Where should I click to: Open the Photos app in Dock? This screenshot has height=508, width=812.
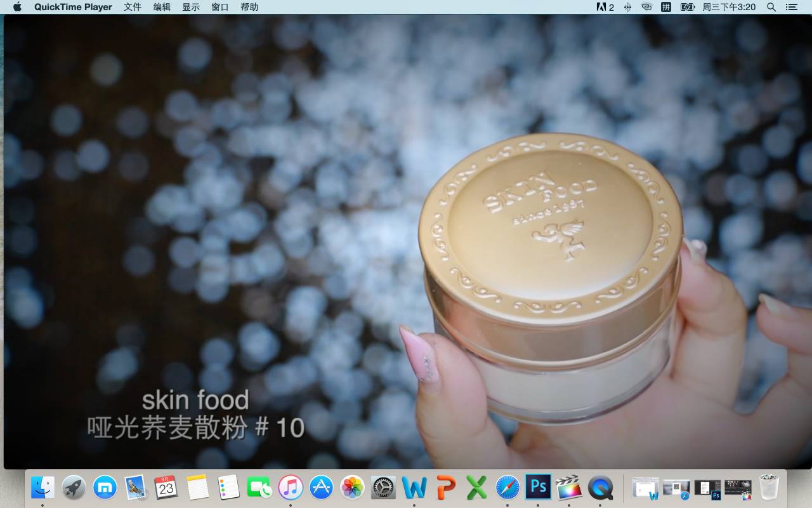[x=352, y=488]
